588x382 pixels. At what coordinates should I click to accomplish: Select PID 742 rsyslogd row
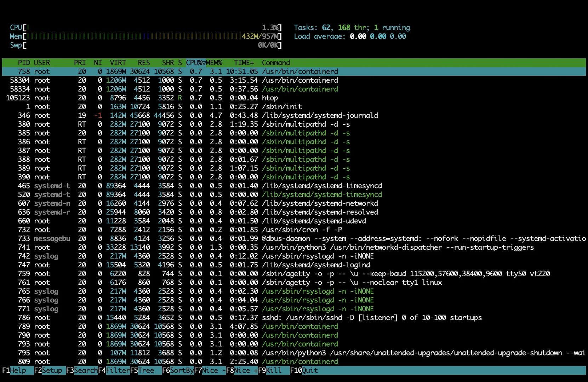(x=294, y=256)
